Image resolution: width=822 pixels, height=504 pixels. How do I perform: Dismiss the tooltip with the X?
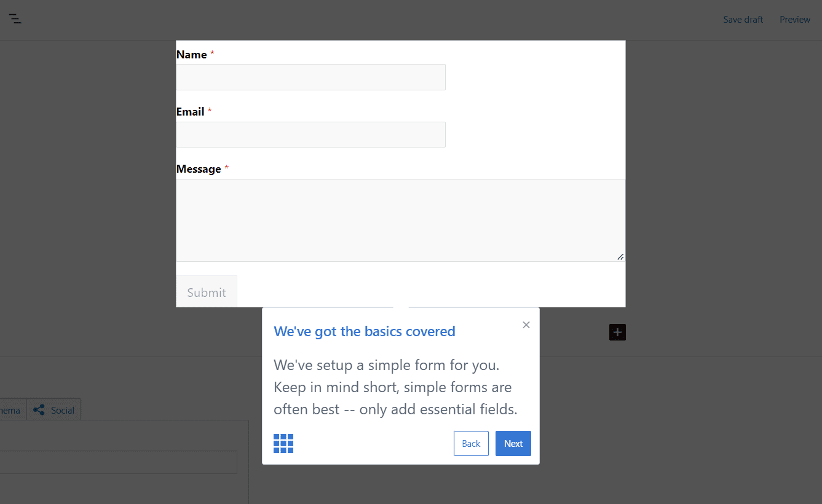pos(526,325)
